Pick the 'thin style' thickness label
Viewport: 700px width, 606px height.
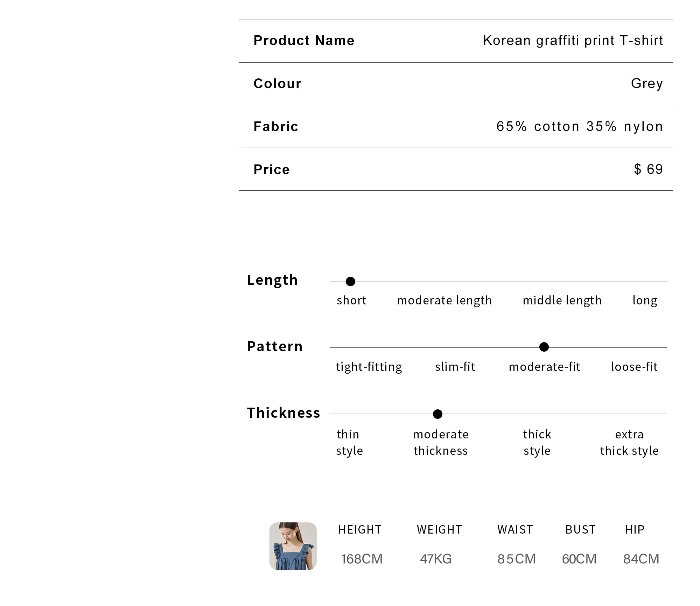349,443
